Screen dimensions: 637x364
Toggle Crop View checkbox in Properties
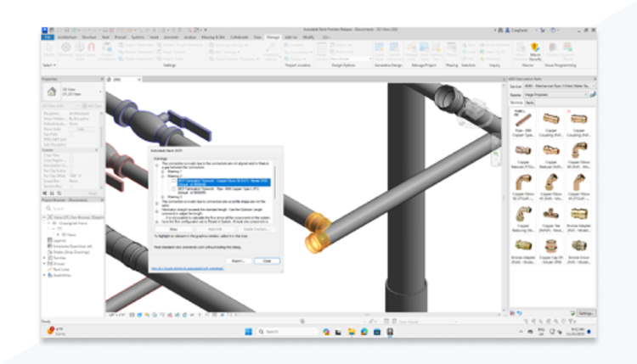coord(71,155)
